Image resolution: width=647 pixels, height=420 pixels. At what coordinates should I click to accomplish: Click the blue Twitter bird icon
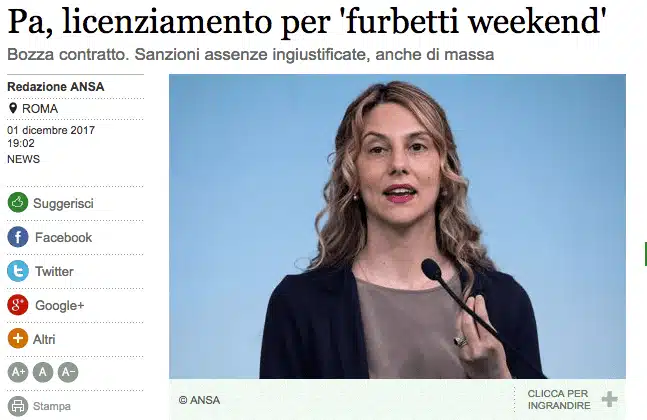click(18, 271)
